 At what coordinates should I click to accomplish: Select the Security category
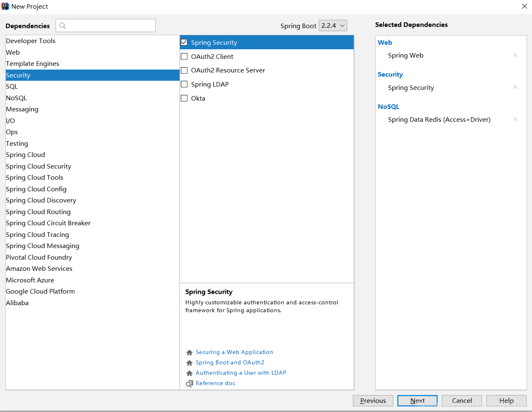(x=92, y=75)
